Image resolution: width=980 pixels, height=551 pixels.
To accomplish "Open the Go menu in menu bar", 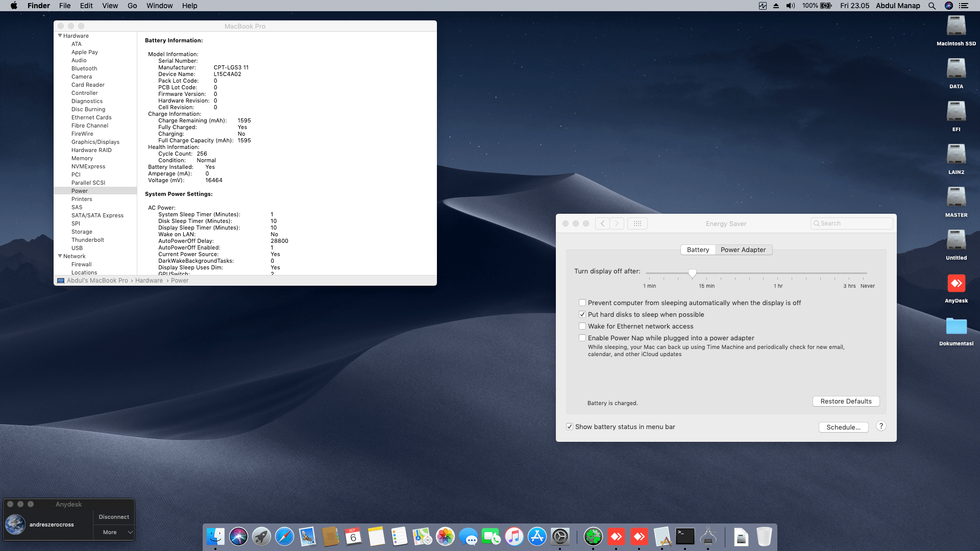I will point(132,6).
